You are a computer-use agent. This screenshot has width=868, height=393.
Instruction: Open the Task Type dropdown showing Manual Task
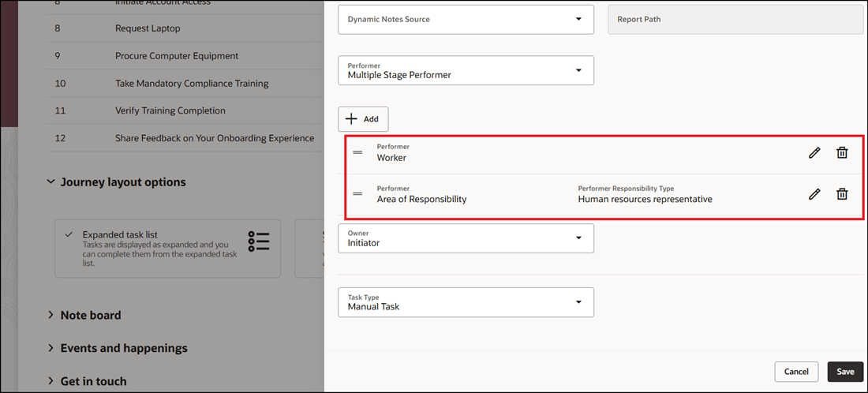[x=466, y=302]
